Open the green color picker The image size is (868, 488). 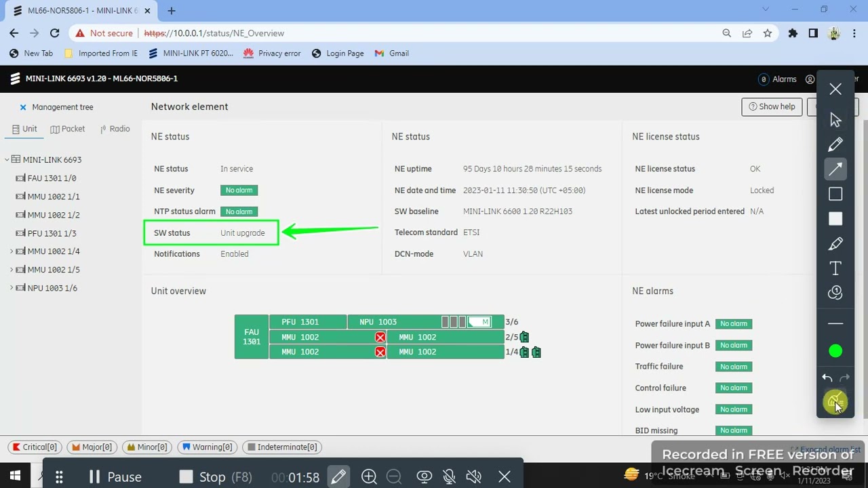[835, 351]
